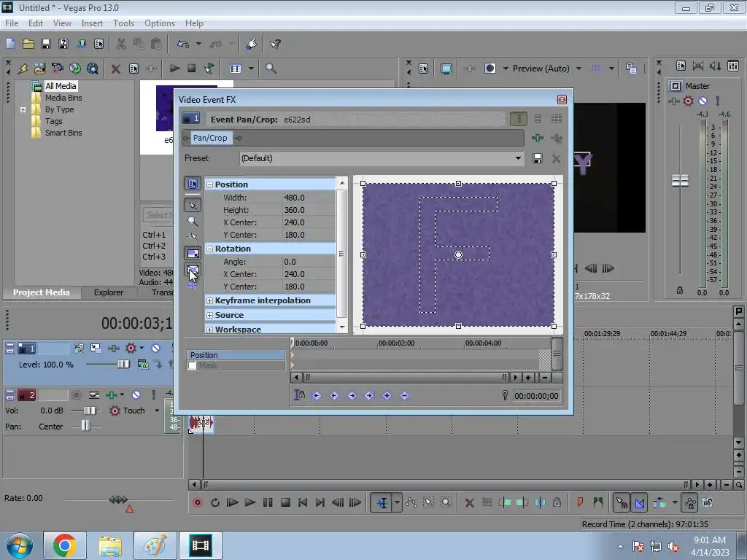Screen dimensions: 747x560
Task: Open Google Chrome from the taskbar
Action: click(65, 545)
